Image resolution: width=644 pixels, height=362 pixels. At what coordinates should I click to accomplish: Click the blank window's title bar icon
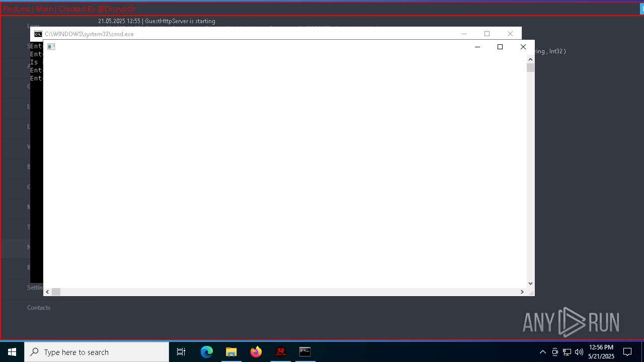point(51,47)
